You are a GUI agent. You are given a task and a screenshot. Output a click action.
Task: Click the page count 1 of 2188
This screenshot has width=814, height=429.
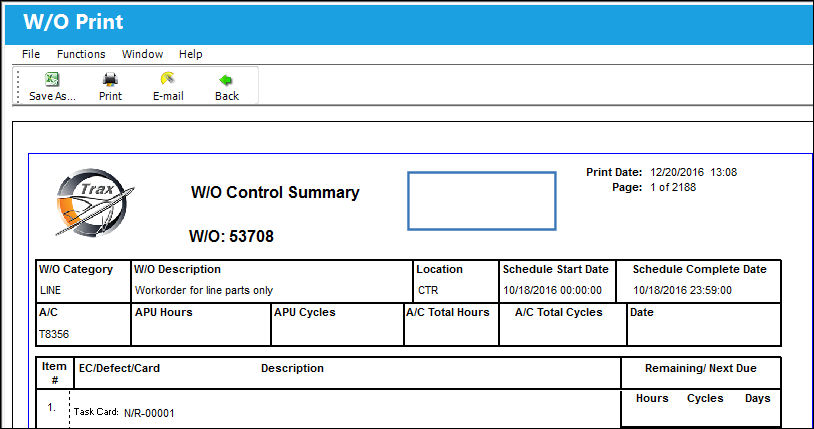pos(673,187)
